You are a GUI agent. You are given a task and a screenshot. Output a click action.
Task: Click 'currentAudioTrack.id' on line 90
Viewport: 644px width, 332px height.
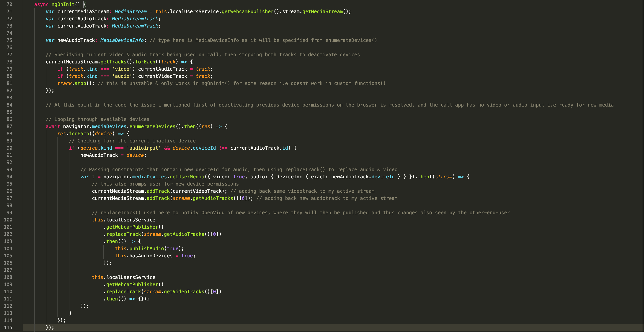click(259, 148)
